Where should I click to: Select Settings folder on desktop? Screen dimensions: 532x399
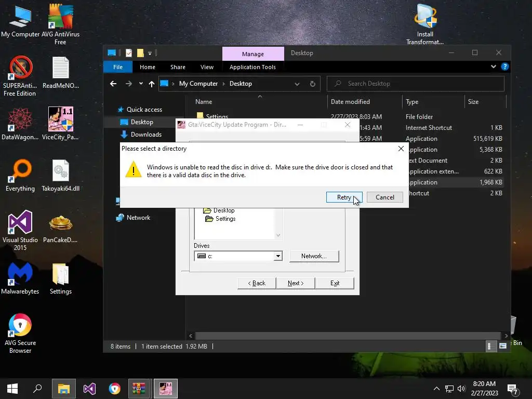pyautogui.click(x=61, y=279)
